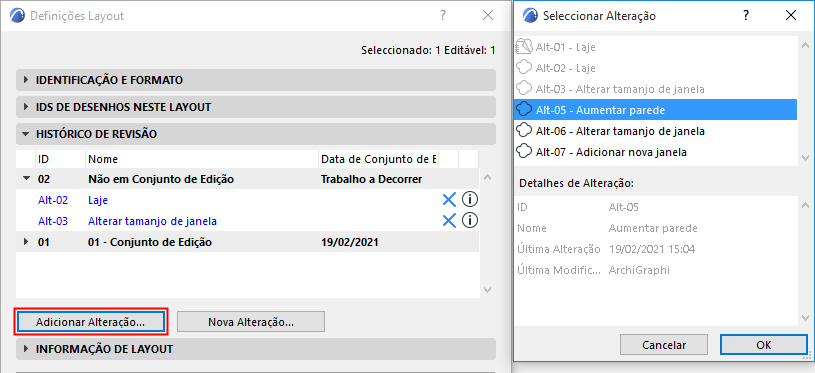Viewport: 815px width, 373px height.
Task: Click date 19/02/2021 in revision history
Action: click(350, 242)
